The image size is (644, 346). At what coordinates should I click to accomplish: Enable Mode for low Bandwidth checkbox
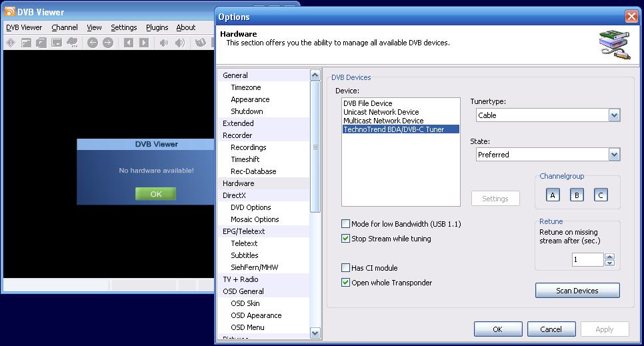(x=345, y=224)
